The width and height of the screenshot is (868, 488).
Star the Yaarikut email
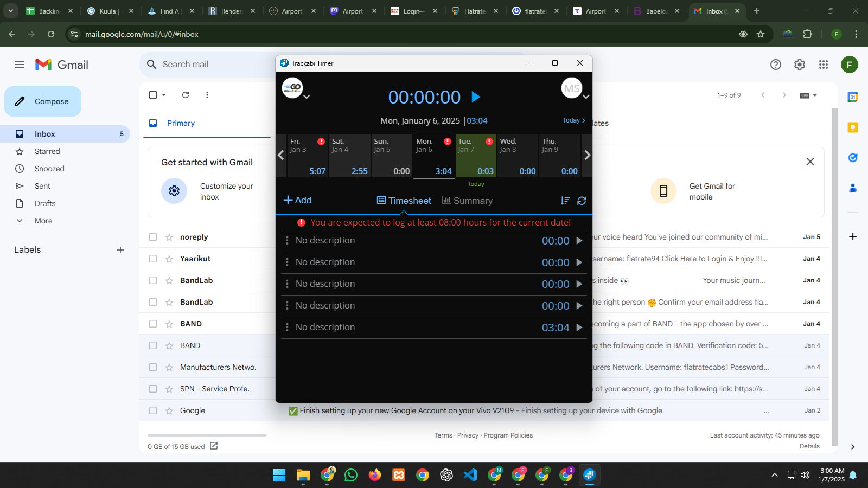[x=169, y=259]
